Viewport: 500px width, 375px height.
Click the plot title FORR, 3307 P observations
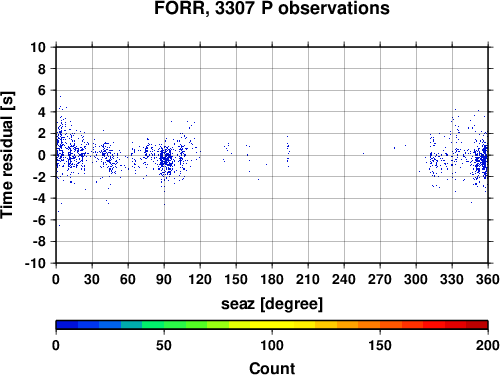[272, 8]
